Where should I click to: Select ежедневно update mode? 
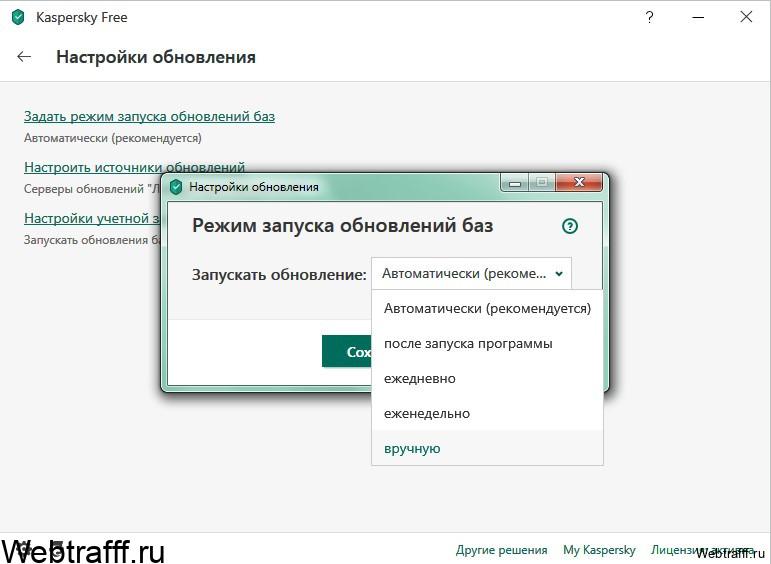pyautogui.click(x=487, y=379)
